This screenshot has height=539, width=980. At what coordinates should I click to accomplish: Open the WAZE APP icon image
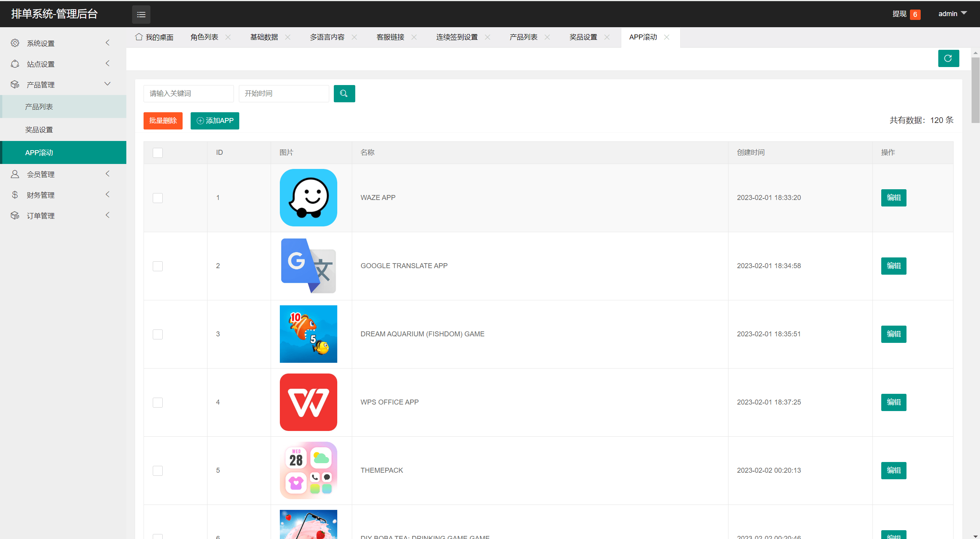308,198
